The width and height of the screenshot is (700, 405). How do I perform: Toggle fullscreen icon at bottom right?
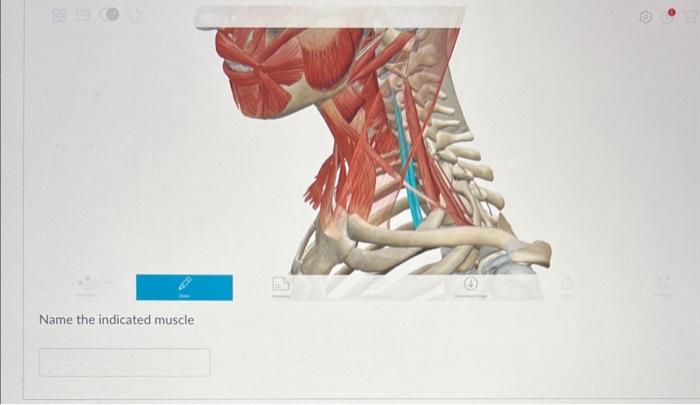[663, 286]
